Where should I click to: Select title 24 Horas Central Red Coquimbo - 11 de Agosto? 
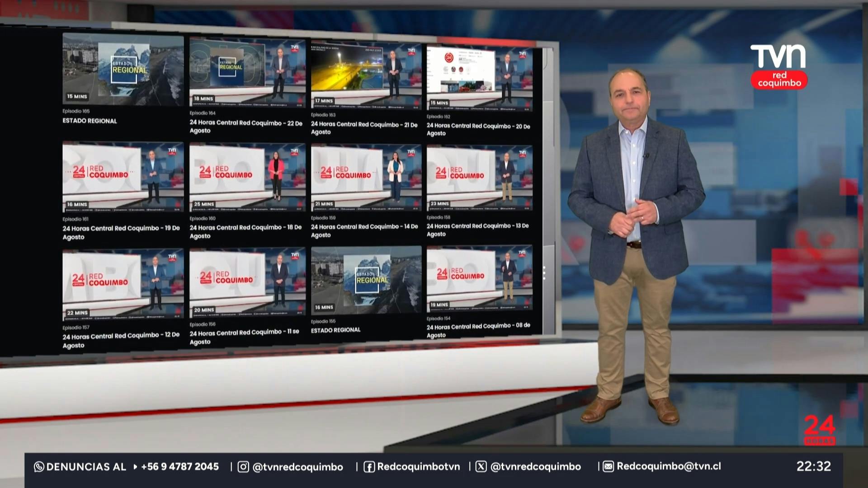click(x=245, y=337)
